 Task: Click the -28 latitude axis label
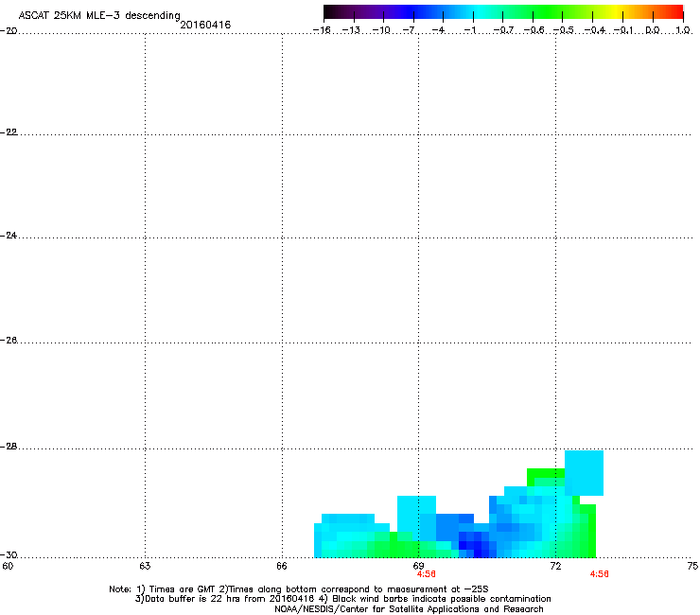click(9, 447)
